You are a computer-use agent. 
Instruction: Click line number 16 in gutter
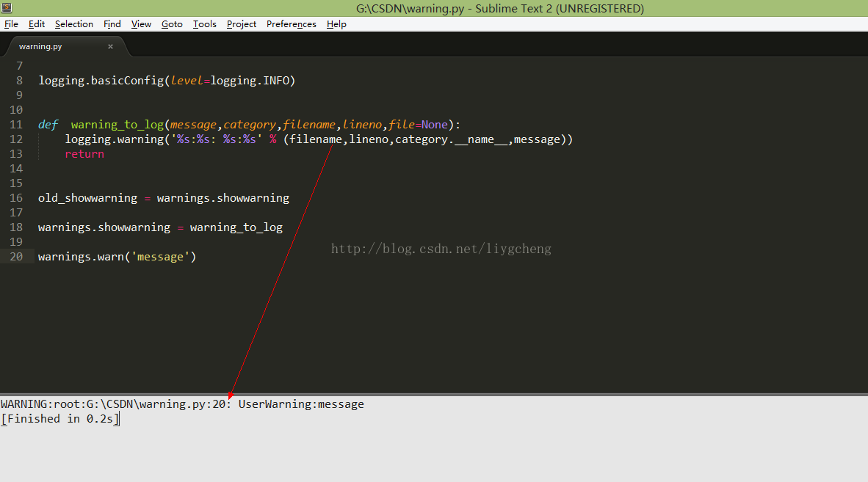pyautogui.click(x=16, y=198)
